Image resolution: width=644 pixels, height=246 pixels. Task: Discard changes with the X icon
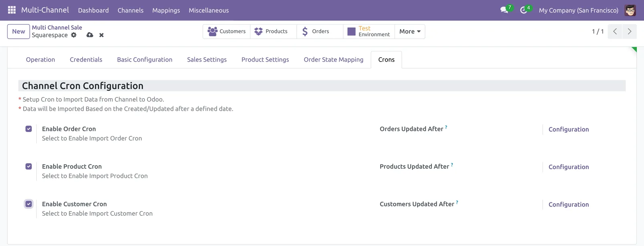(101, 35)
